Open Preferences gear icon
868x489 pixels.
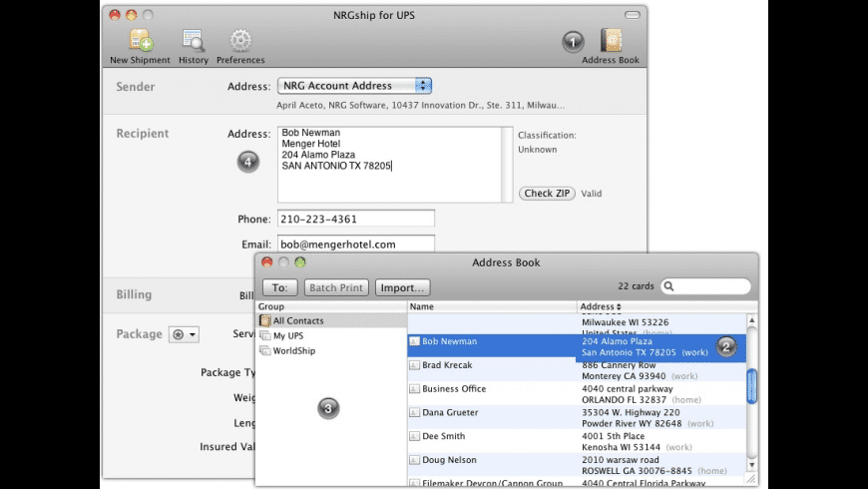point(240,46)
